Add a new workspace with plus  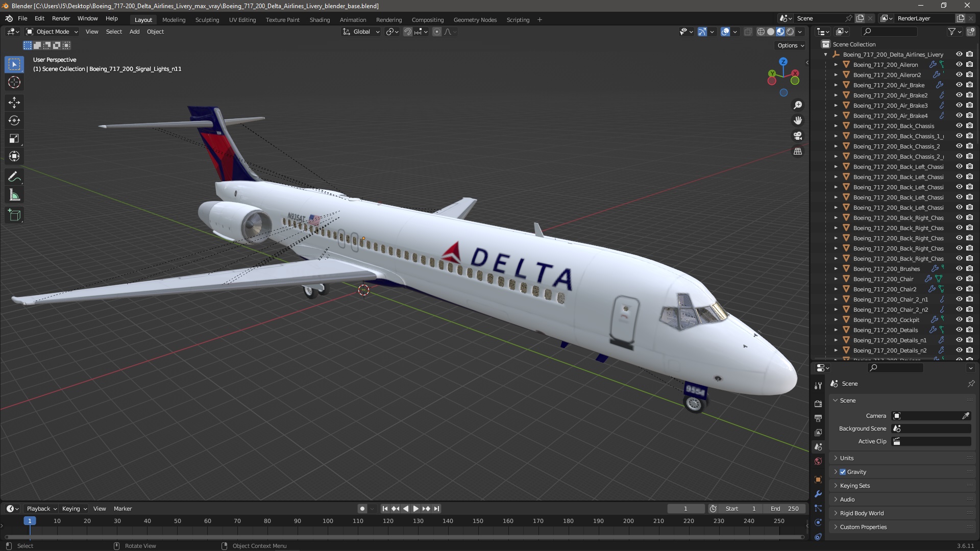540,20
